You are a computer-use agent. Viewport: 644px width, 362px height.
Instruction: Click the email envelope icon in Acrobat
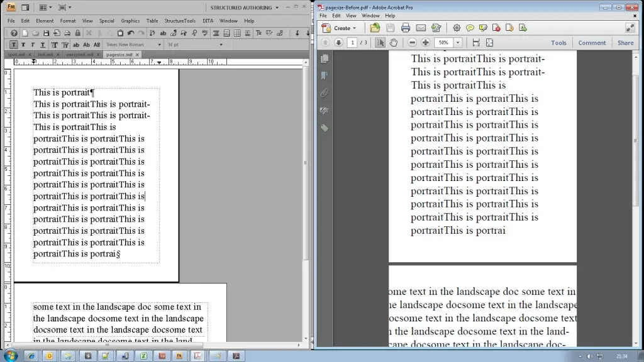[x=421, y=28]
